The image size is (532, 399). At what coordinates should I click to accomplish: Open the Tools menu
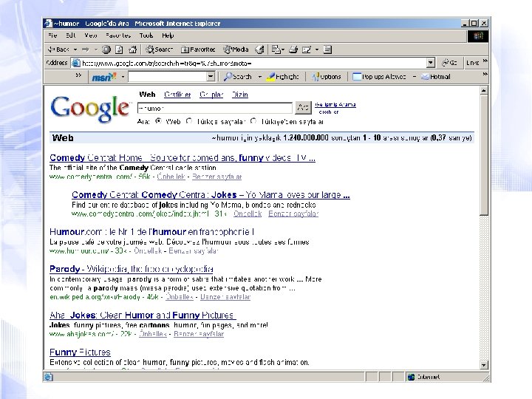click(x=146, y=35)
